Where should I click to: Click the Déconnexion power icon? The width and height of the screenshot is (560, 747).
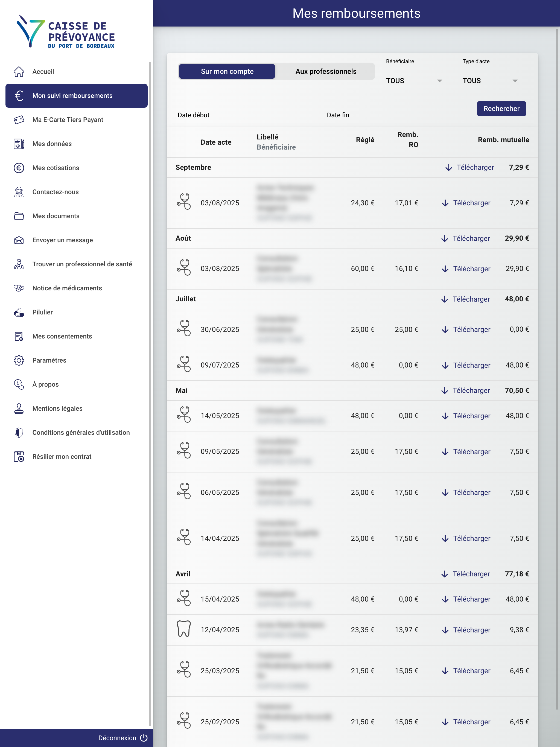144,738
